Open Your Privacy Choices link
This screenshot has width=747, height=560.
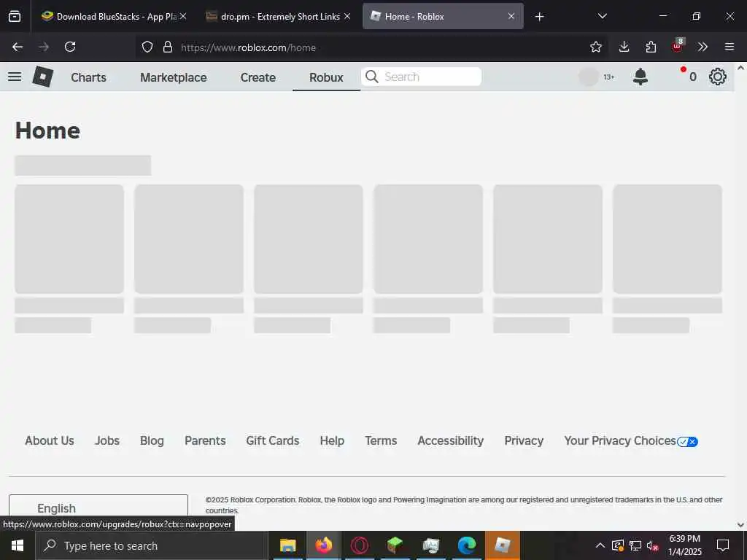[631, 441]
